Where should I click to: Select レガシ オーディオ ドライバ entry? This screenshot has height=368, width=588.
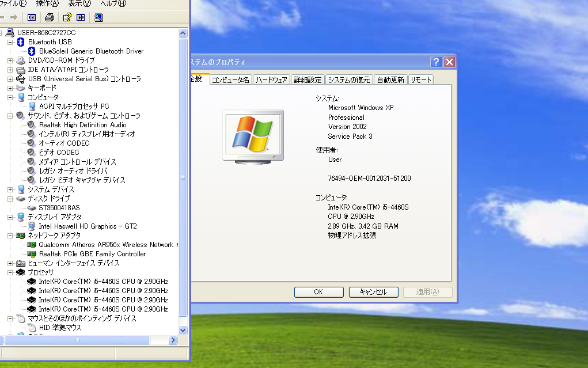(73, 171)
